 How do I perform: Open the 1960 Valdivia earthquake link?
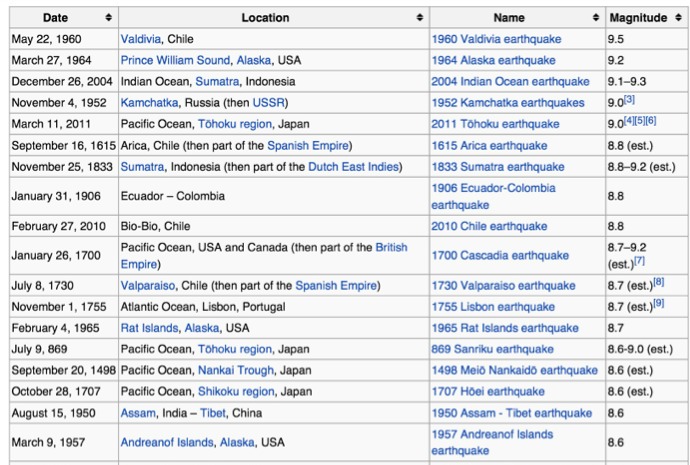(x=496, y=39)
